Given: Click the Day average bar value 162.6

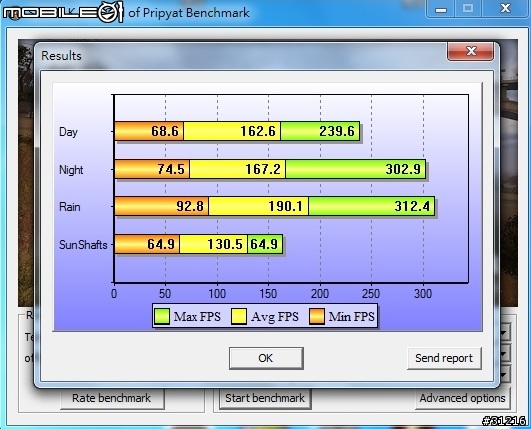Looking at the screenshot, I should 258,131.
